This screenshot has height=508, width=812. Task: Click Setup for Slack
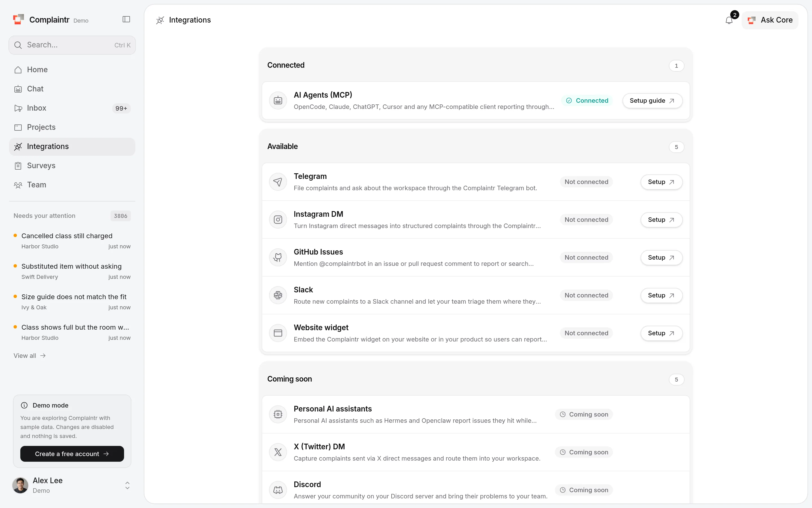[661, 295]
